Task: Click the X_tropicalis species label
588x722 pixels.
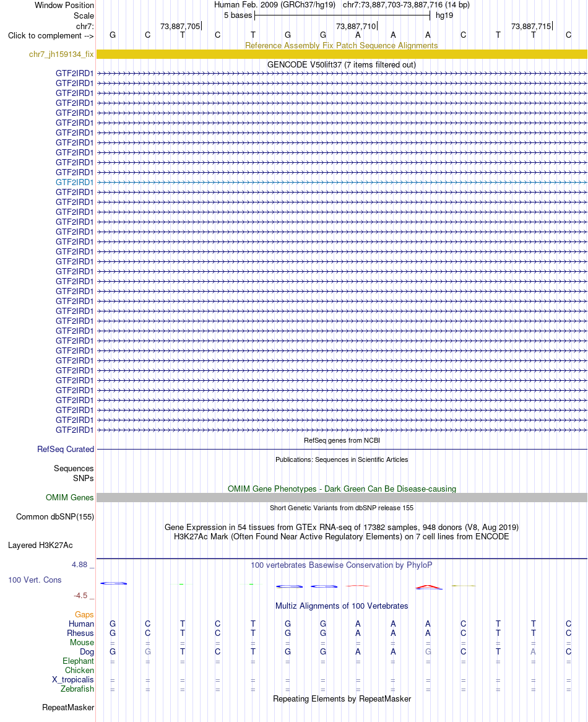Action: (72, 680)
